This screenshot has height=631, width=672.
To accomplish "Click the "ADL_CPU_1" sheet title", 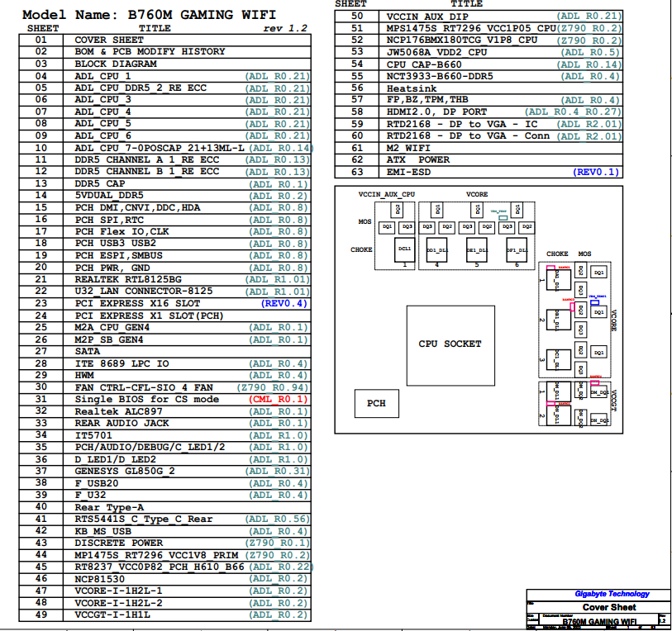I will pyautogui.click(x=102, y=76).
